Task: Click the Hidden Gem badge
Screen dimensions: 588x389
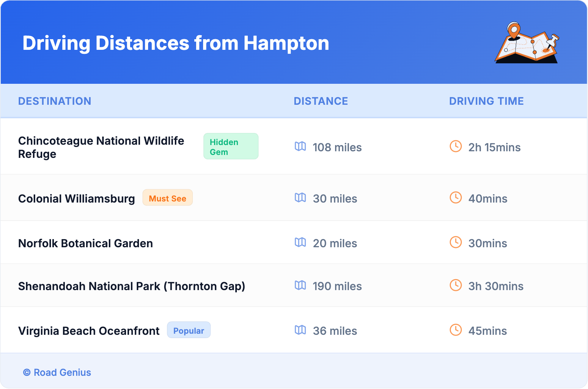Action: point(231,147)
